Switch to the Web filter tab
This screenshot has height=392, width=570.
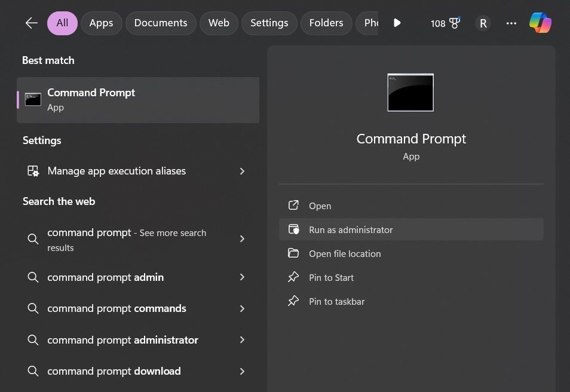click(x=219, y=23)
